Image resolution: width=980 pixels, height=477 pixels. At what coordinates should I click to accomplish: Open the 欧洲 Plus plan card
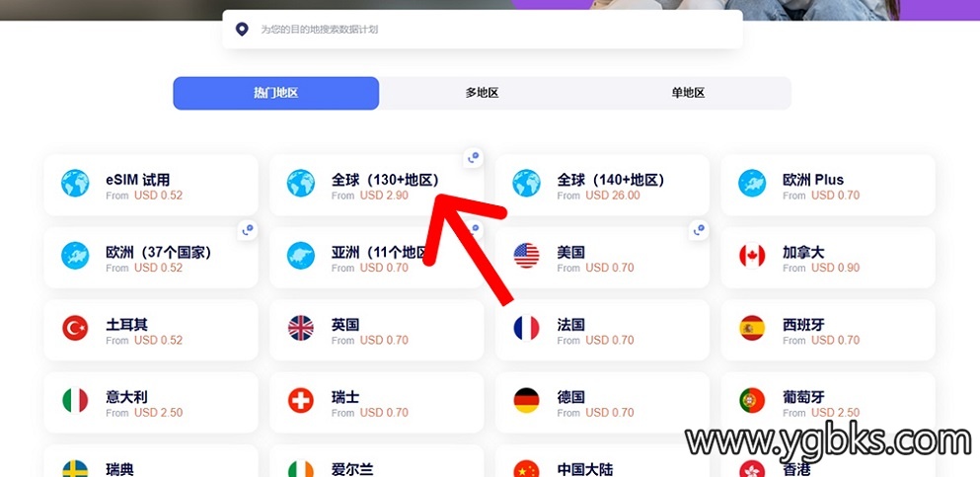pos(828,186)
